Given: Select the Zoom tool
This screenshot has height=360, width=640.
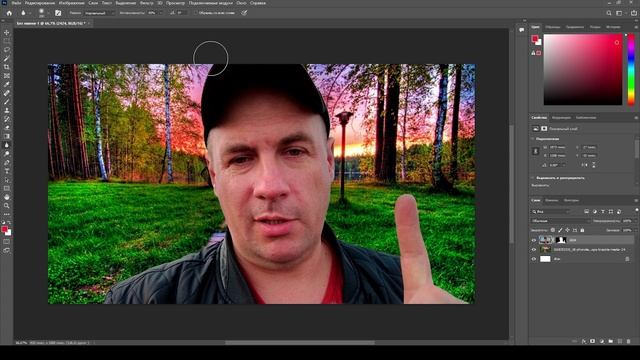Looking at the screenshot, I should [7, 206].
